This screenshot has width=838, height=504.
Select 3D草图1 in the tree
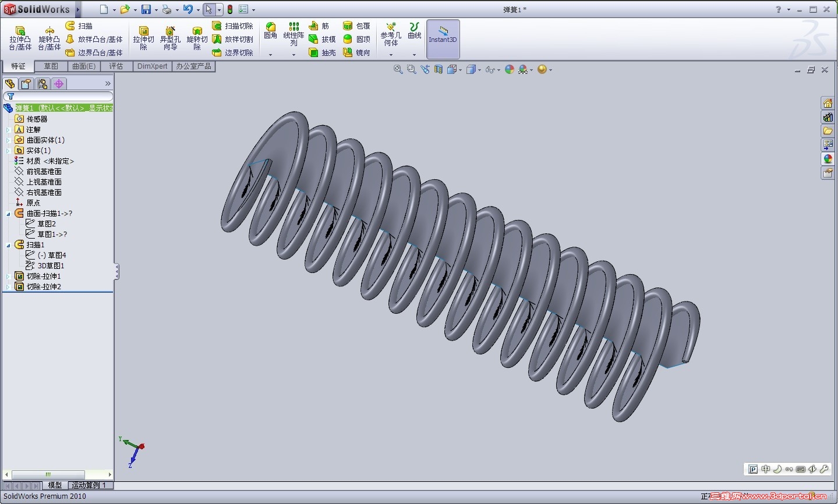coord(45,266)
